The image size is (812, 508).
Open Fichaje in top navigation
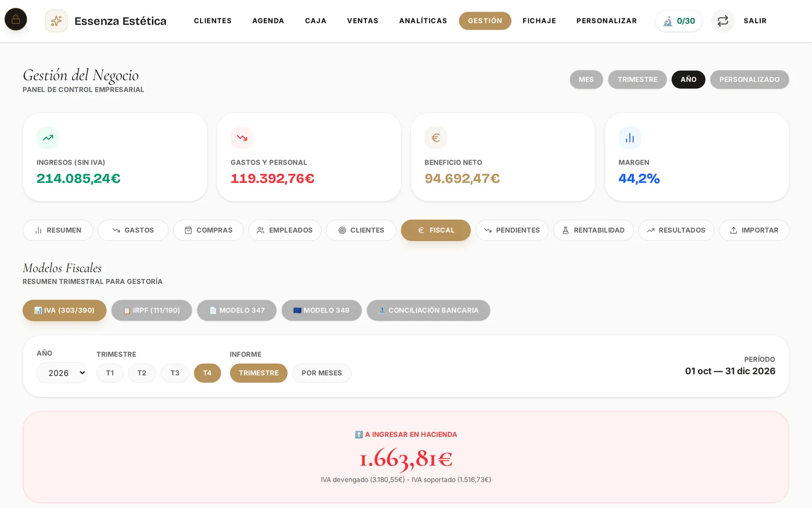click(539, 21)
